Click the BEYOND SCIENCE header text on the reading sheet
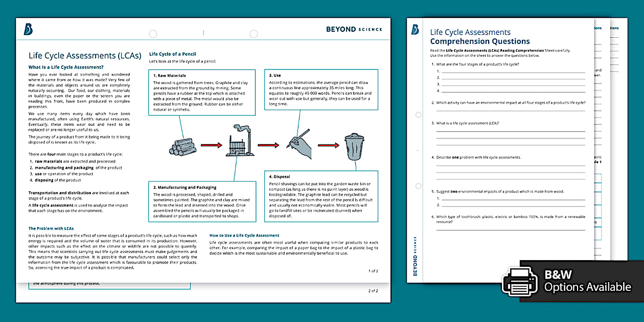The height and width of the screenshot is (322, 644). [354, 30]
